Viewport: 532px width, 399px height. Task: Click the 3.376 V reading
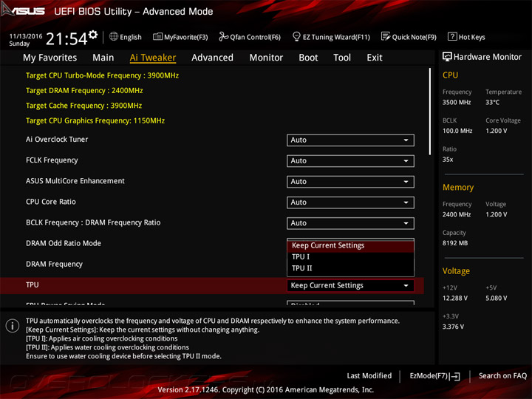453,327
